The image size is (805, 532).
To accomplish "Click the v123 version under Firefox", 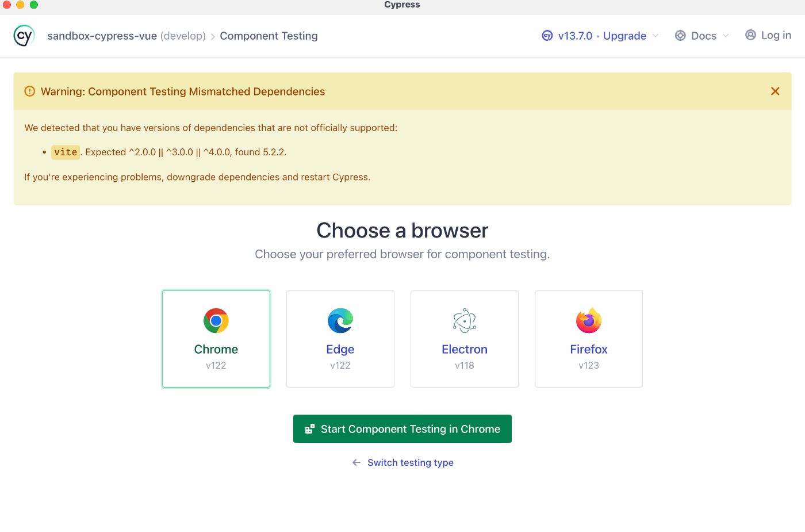I will pyautogui.click(x=589, y=365).
